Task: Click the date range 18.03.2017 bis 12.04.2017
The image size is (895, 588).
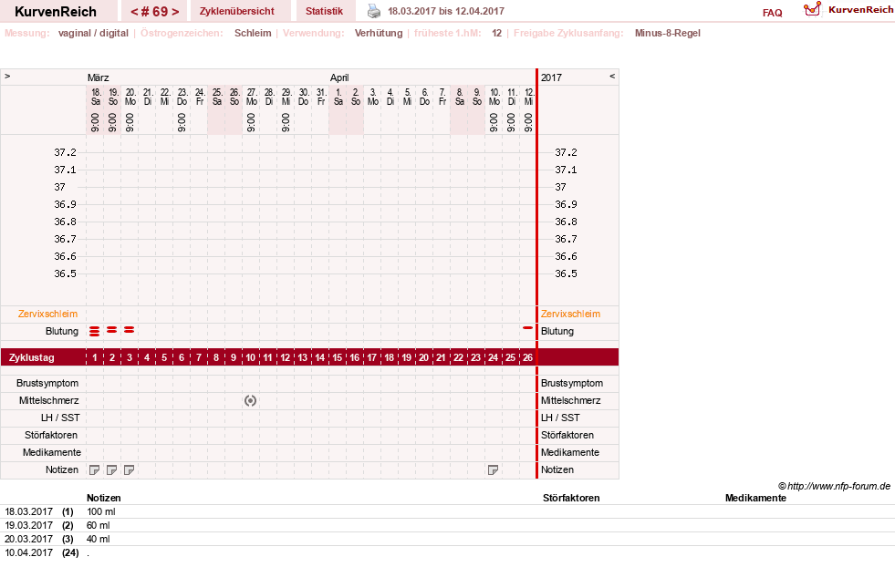Action: point(446,11)
